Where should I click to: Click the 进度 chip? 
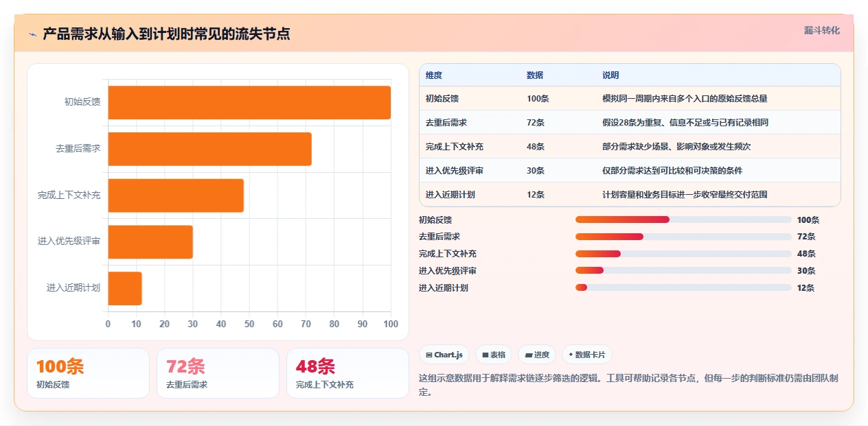[537, 355]
